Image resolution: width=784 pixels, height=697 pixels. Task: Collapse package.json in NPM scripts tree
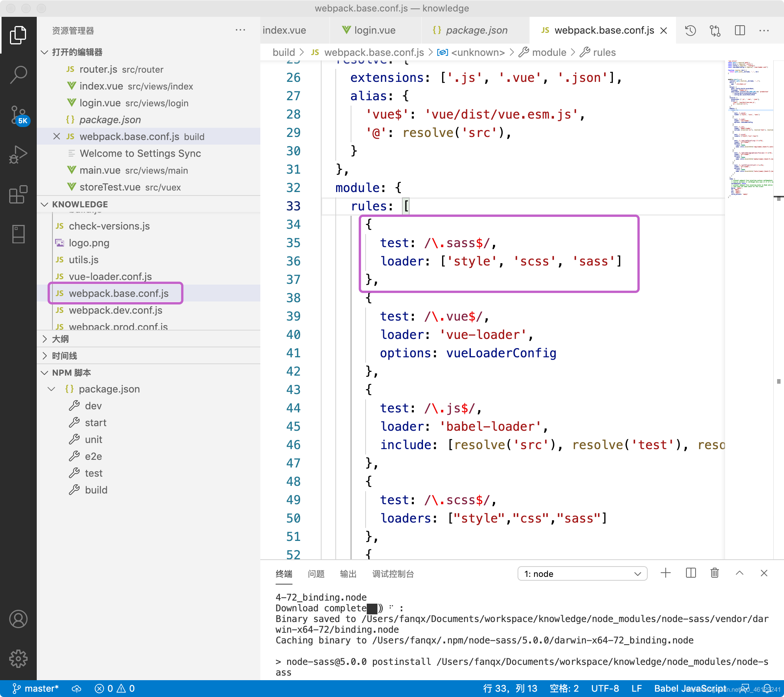pos(51,389)
